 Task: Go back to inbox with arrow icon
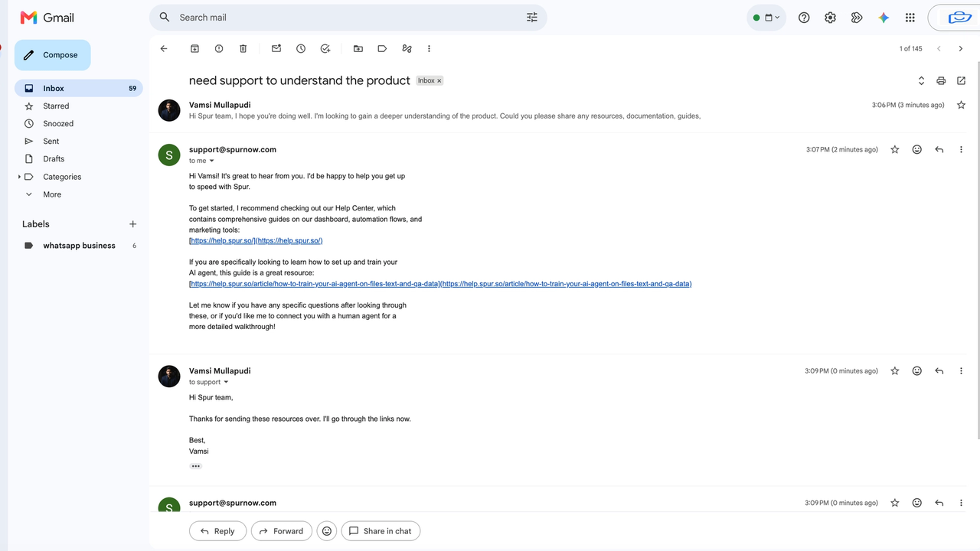click(x=164, y=48)
